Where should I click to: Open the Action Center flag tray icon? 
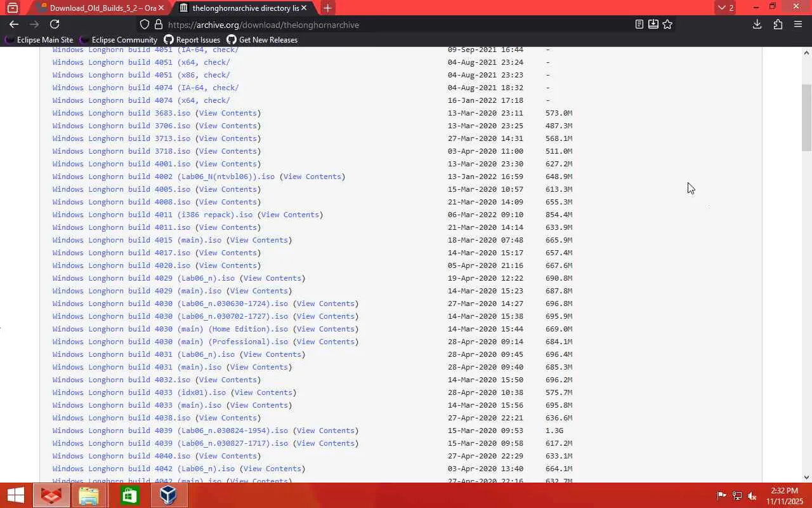(x=721, y=496)
